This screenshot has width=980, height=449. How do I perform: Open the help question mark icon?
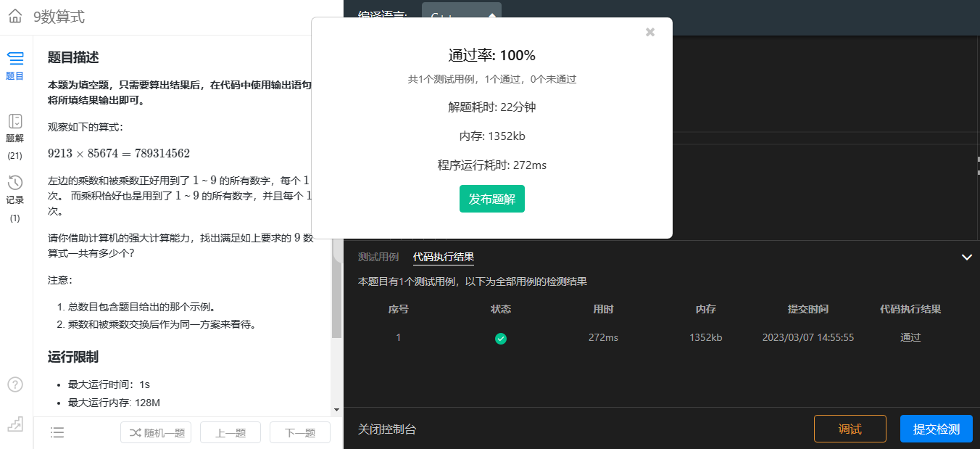pyautogui.click(x=15, y=384)
